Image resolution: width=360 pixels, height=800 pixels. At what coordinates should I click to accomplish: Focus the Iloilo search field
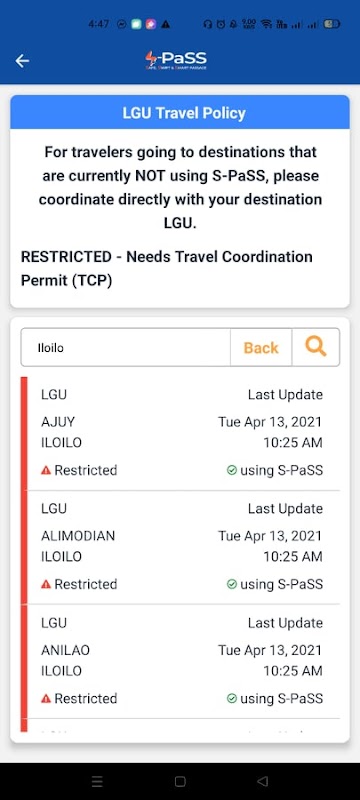click(125, 347)
